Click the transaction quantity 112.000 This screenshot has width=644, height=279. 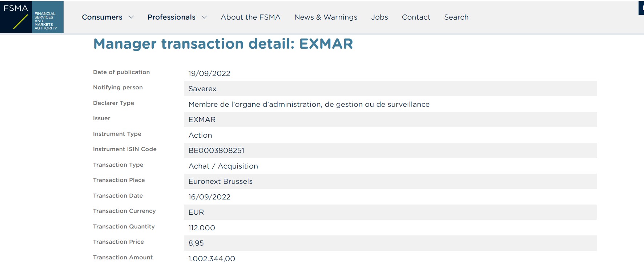tap(202, 228)
